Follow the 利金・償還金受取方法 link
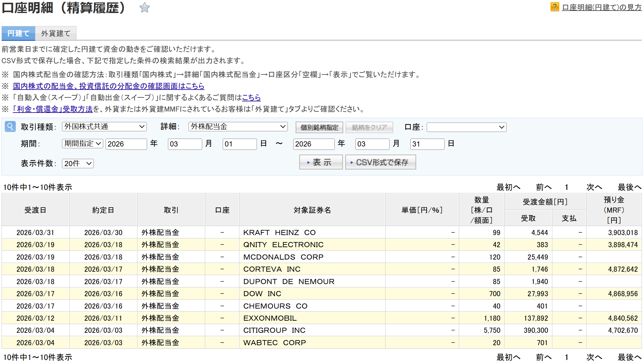The width and height of the screenshot is (644, 364). [53, 109]
